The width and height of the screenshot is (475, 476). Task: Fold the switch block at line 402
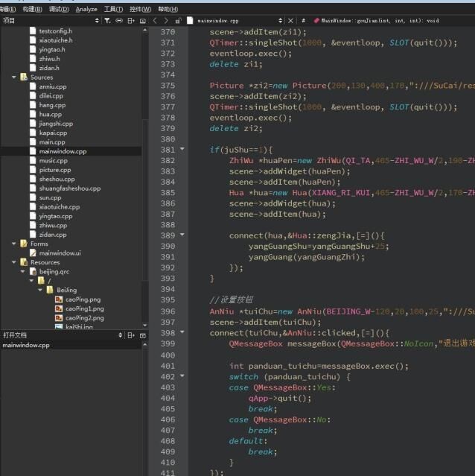click(182, 375)
